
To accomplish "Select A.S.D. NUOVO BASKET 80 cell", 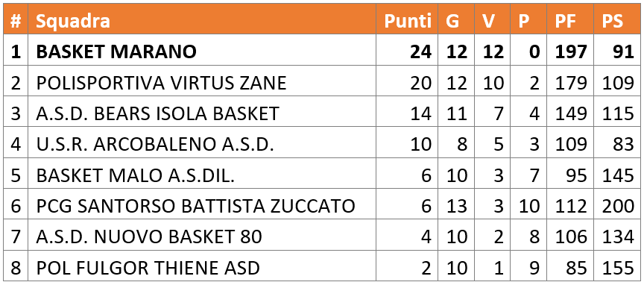I will [x=149, y=237].
